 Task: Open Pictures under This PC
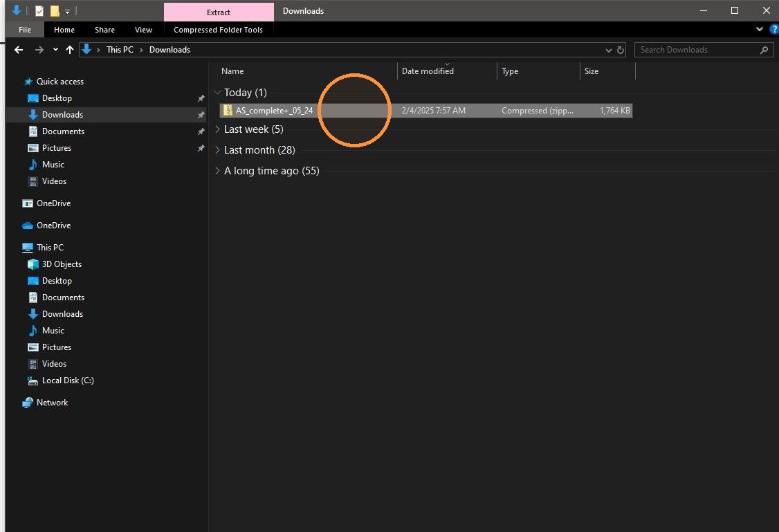coord(57,347)
